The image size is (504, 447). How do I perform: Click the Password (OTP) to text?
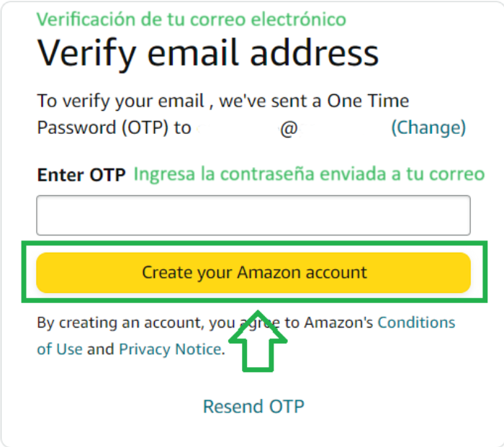pos(114,128)
